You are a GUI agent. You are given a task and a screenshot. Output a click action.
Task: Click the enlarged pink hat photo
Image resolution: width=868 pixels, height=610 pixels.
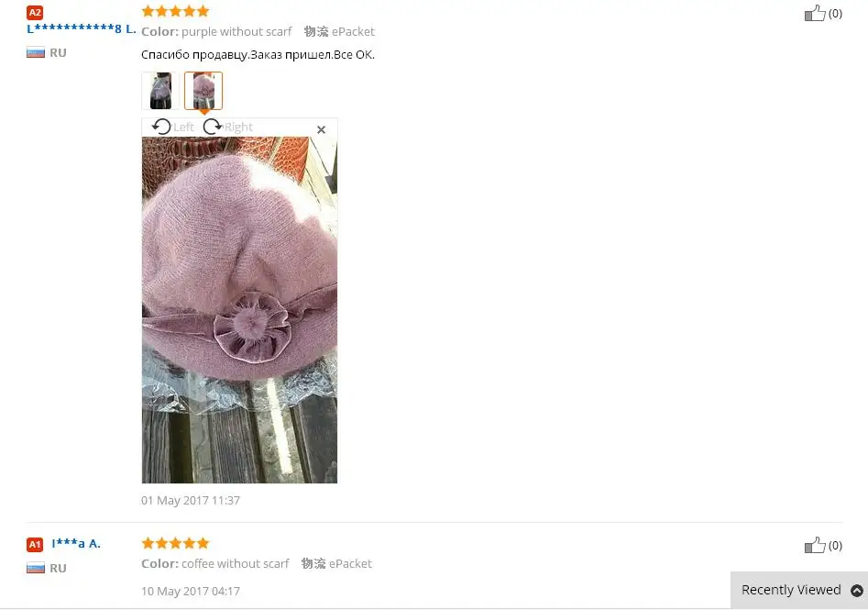pos(239,310)
